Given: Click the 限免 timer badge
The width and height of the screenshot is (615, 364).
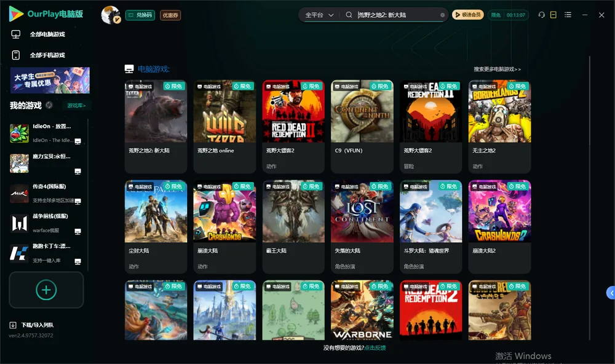Looking at the screenshot, I should (x=508, y=15).
